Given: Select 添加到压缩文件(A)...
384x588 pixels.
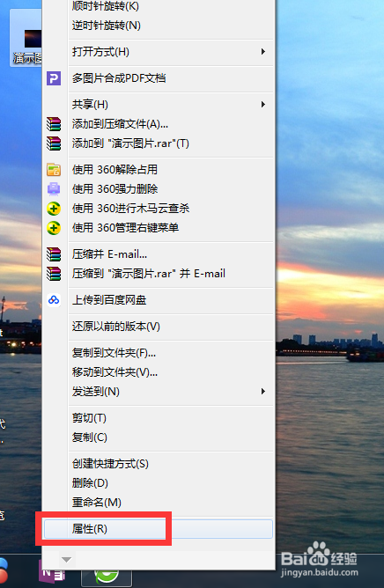Looking at the screenshot, I should 120,124.
